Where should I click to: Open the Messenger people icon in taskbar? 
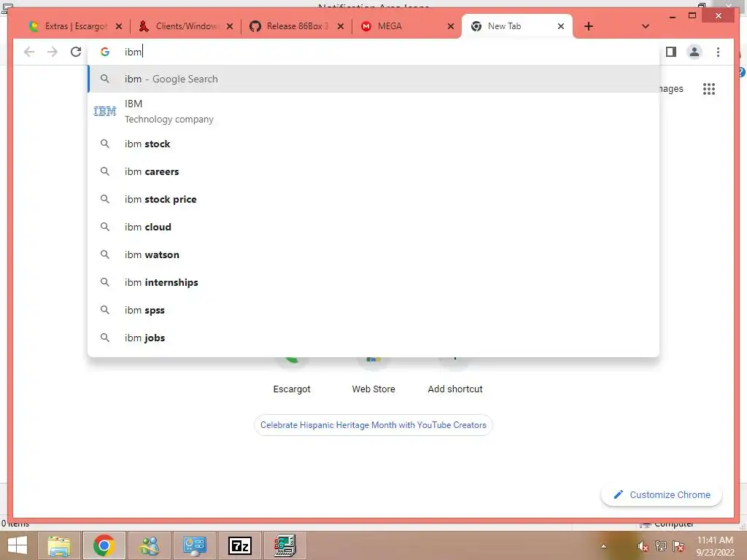[149, 545]
